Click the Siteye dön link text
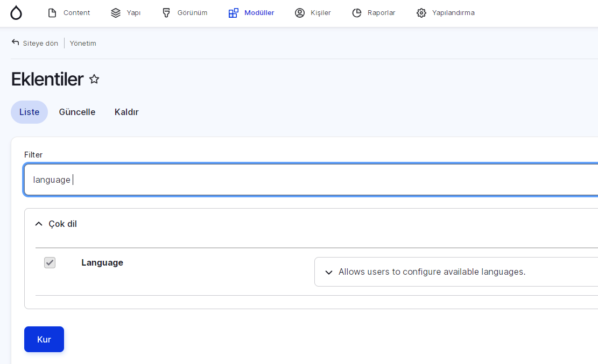598x364 pixels. [40, 43]
